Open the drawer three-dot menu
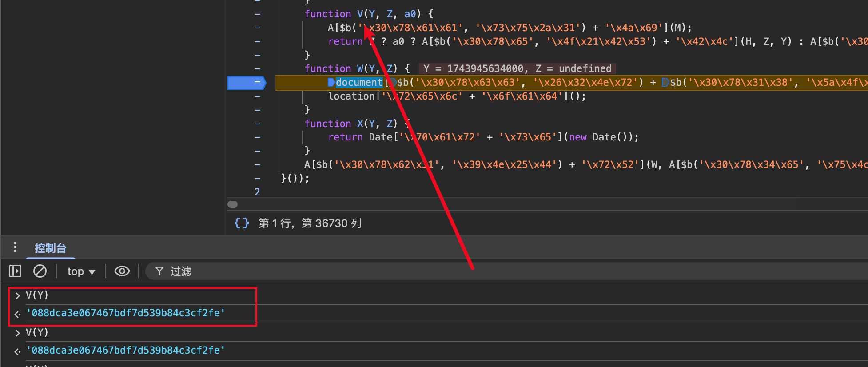 click(15, 247)
